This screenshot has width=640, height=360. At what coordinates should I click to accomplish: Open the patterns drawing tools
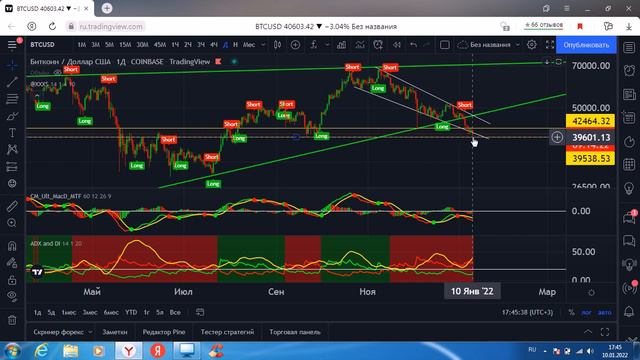point(12,149)
